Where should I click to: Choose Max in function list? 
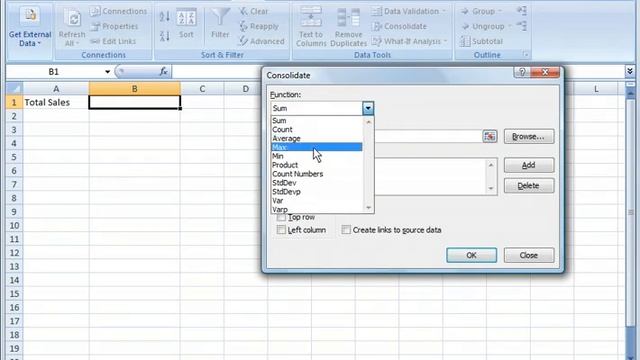(x=317, y=147)
